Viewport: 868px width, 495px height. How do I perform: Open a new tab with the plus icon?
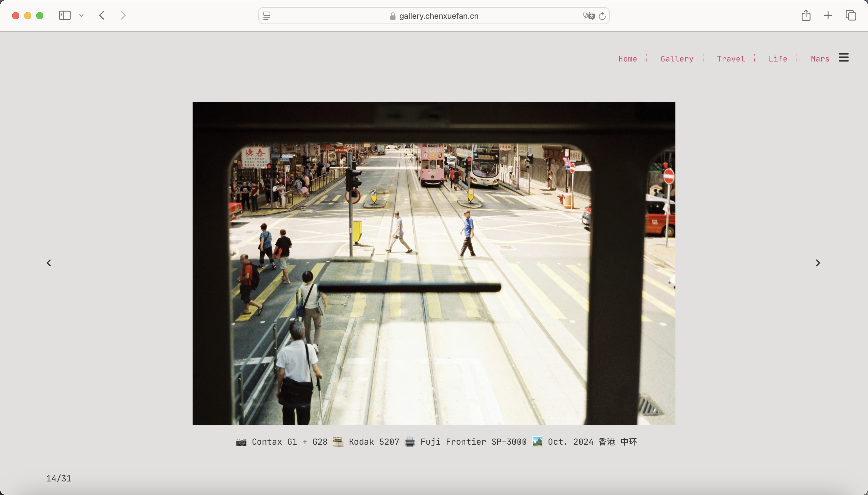click(x=828, y=16)
